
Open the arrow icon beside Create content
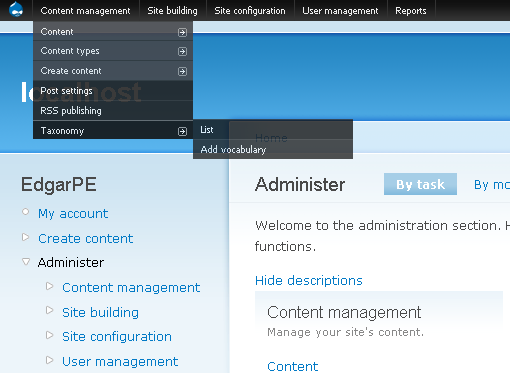[x=182, y=72]
